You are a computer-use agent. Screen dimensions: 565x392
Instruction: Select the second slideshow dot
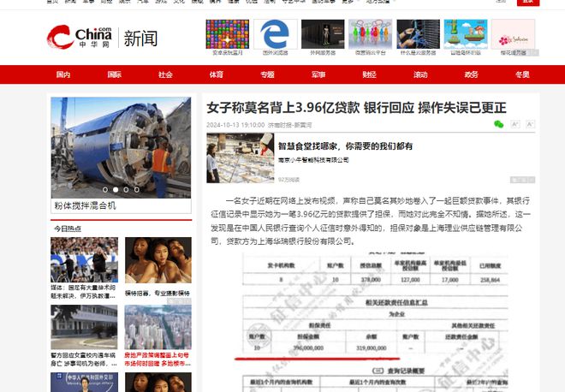[x=116, y=189]
